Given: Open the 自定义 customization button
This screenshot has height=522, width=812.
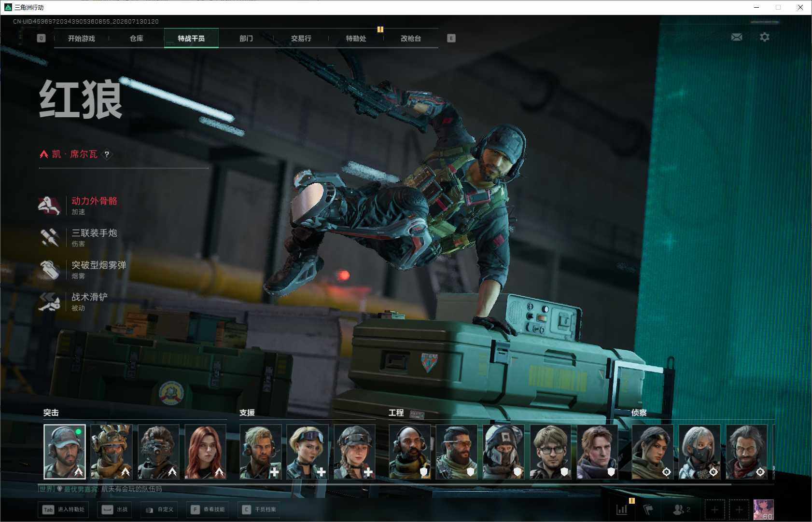Looking at the screenshot, I should (158, 509).
